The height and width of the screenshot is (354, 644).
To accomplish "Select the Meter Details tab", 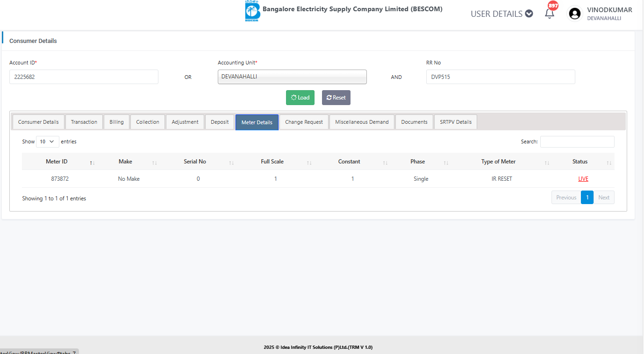I will coord(257,122).
